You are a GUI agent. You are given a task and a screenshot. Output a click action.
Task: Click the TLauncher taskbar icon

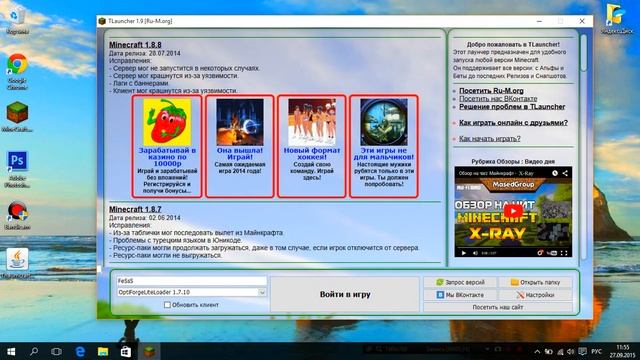click(149, 351)
